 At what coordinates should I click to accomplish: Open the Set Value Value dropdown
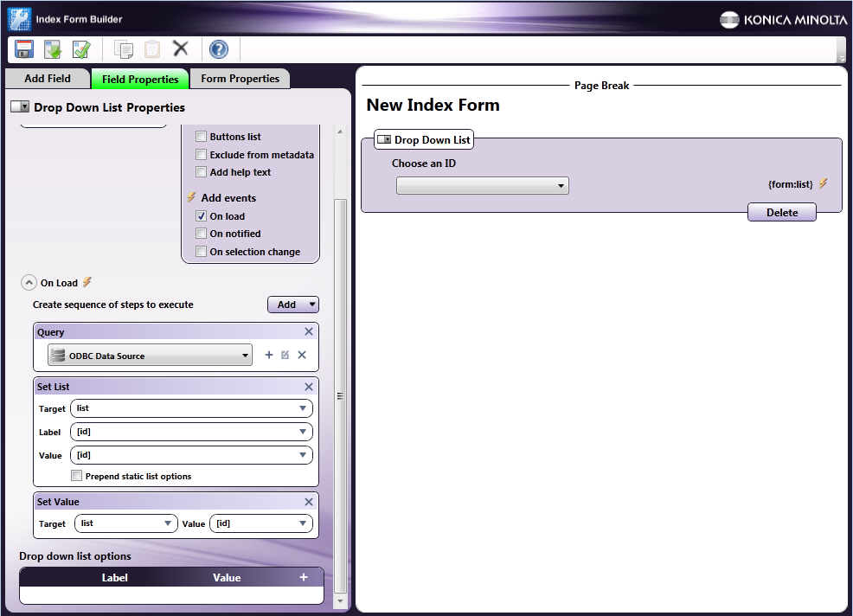[261, 523]
